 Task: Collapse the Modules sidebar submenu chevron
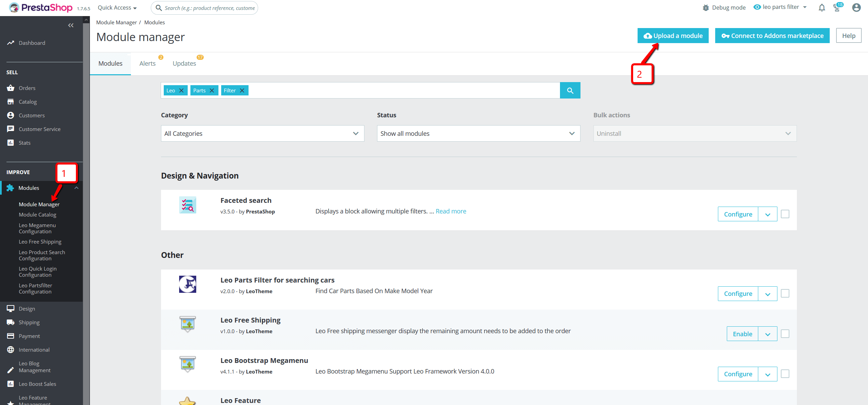pyautogui.click(x=77, y=188)
